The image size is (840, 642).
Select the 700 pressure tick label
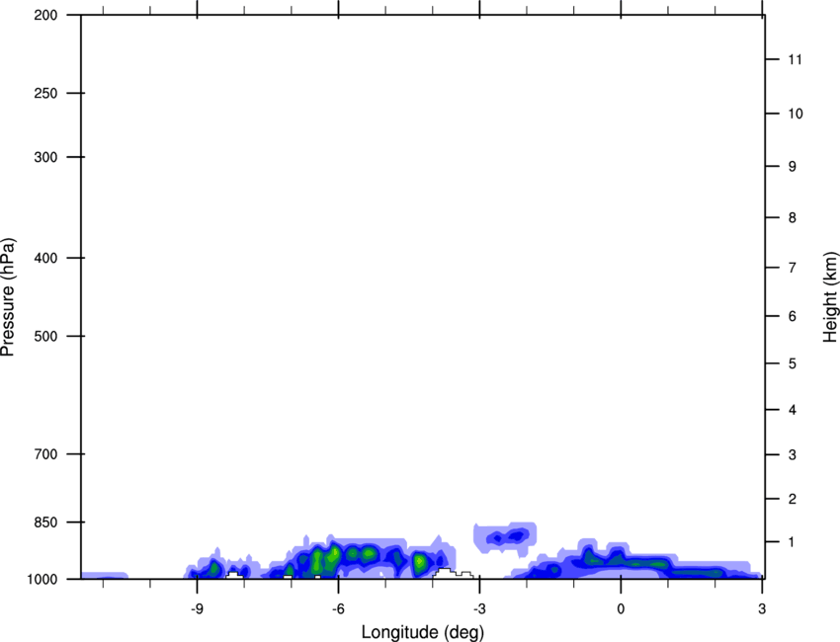click(x=45, y=454)
